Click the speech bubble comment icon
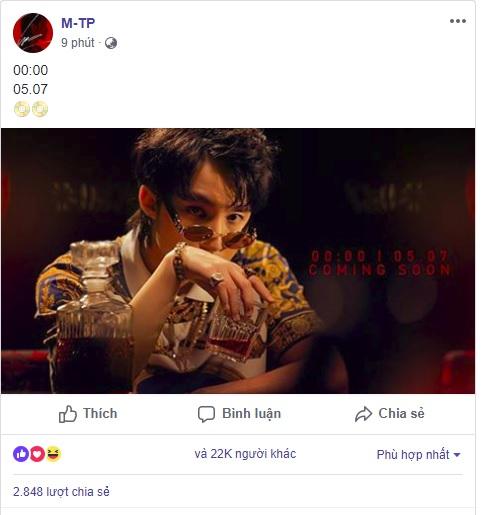The image size is (487, 515). pos(206,414)
